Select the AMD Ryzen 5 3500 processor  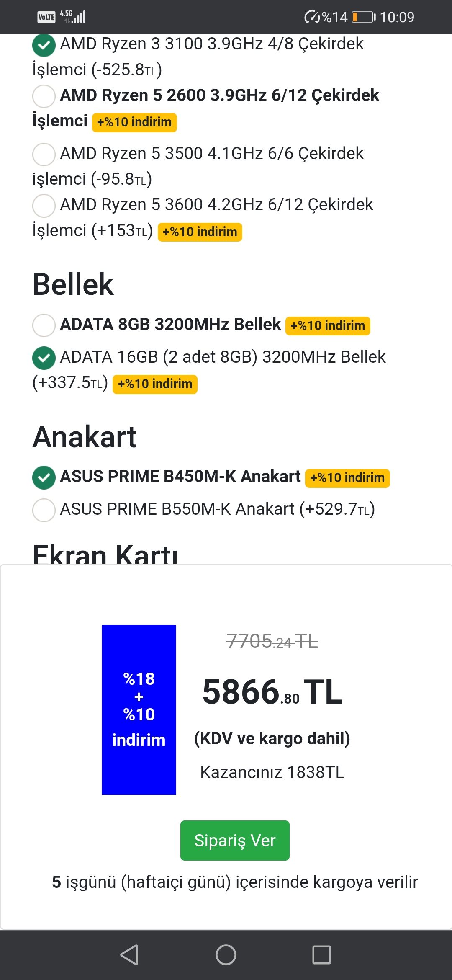click(44, 155)
